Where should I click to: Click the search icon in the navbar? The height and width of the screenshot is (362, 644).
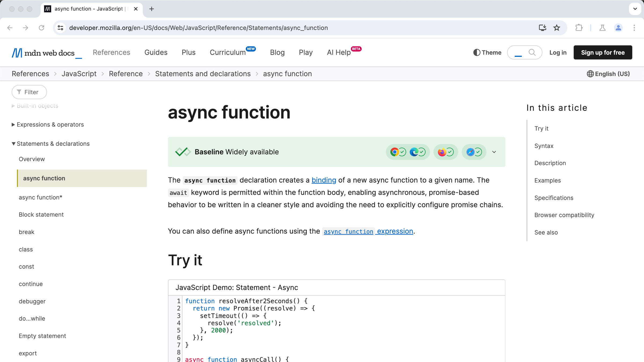(x=533, y=52)
